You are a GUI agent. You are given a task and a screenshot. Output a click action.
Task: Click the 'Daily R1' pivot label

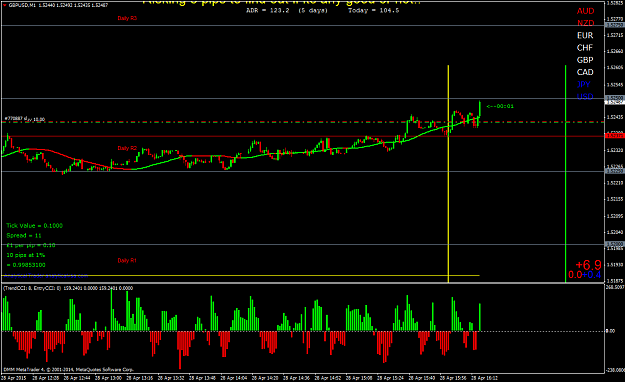pos(127,260)
